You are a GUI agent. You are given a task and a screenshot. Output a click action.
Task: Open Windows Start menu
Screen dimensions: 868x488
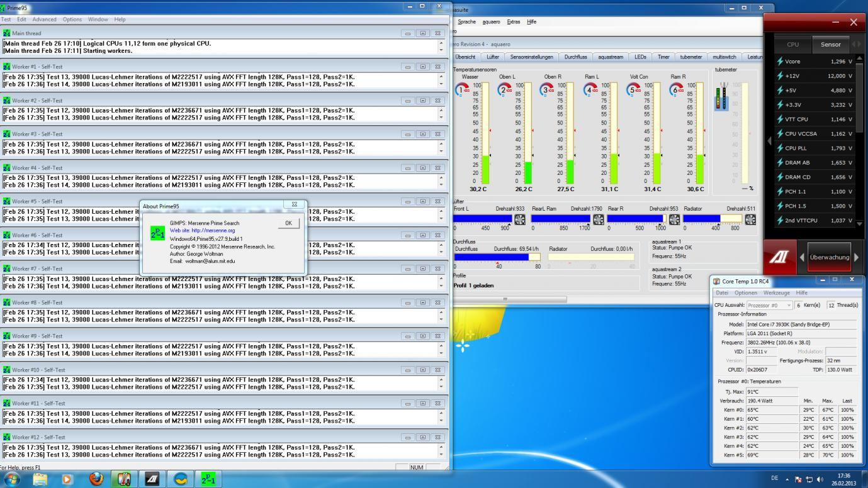point(11,479)
